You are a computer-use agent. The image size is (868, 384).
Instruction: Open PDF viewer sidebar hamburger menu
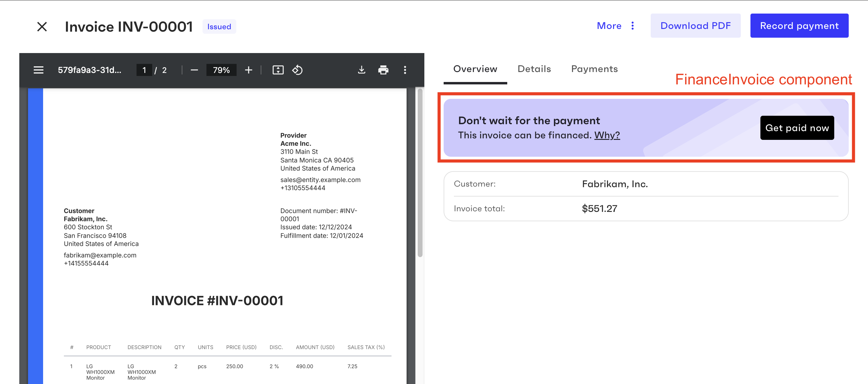click(38, 70)
